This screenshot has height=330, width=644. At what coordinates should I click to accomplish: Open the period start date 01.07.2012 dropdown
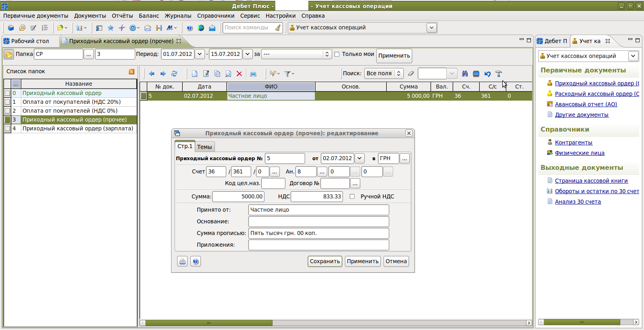coord(200,54)
